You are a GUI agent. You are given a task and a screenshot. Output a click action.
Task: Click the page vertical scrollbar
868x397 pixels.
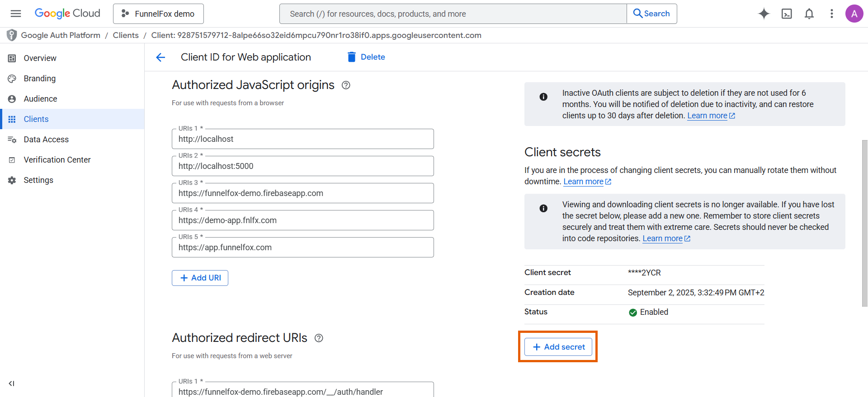coord(864,223)
